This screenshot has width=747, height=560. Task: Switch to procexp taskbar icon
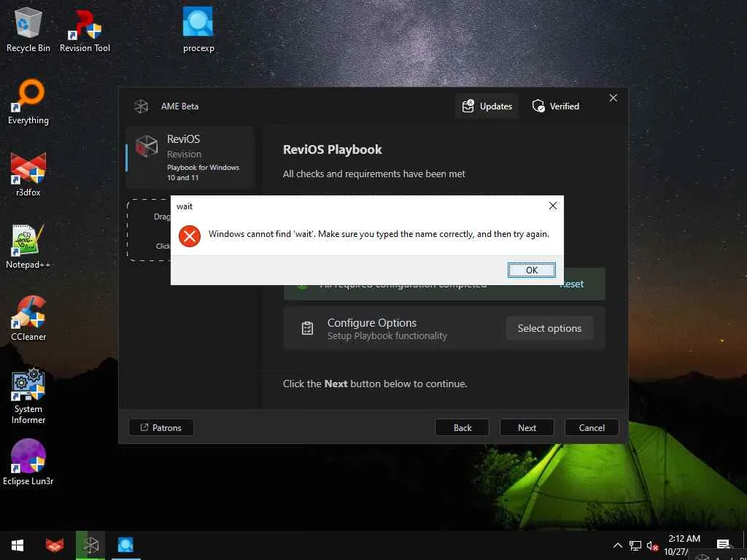coord(125,545)
